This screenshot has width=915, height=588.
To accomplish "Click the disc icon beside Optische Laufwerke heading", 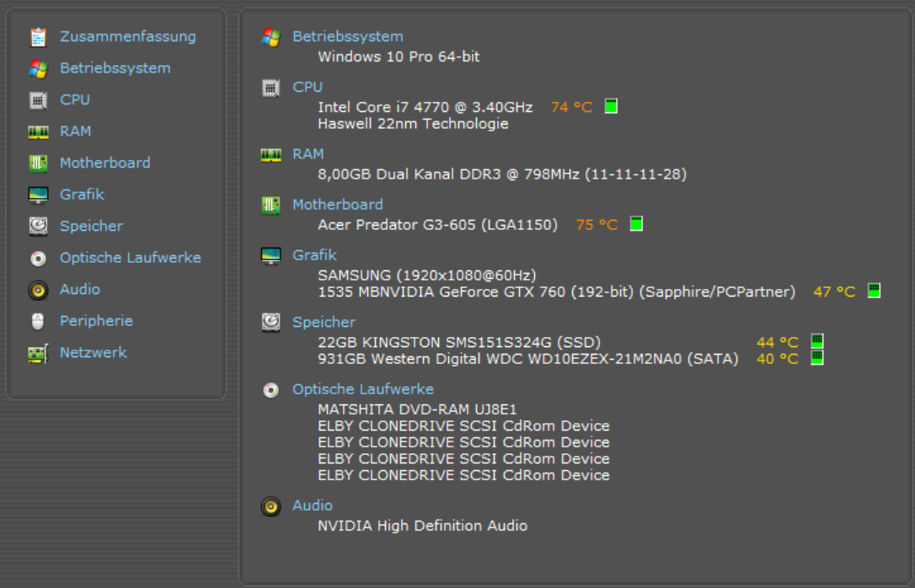I will (x=270, y=390).
